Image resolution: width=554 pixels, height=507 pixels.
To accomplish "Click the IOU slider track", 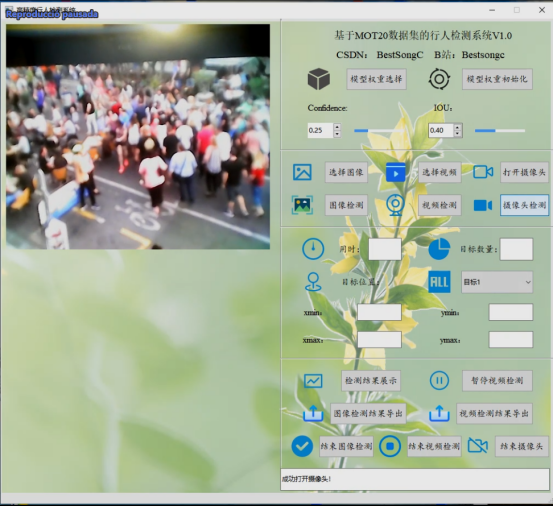I will [500, 131].
